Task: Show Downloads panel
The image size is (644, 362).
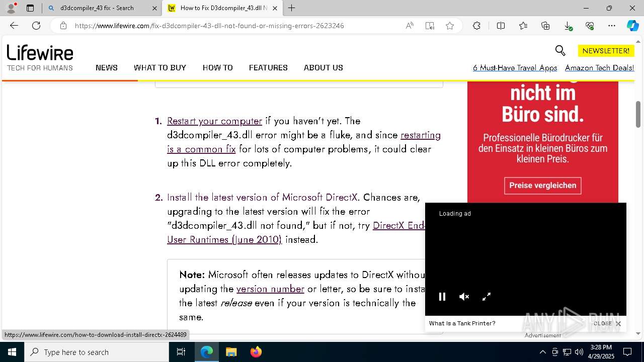Action: pyautogui.click(x=568, y=26)
